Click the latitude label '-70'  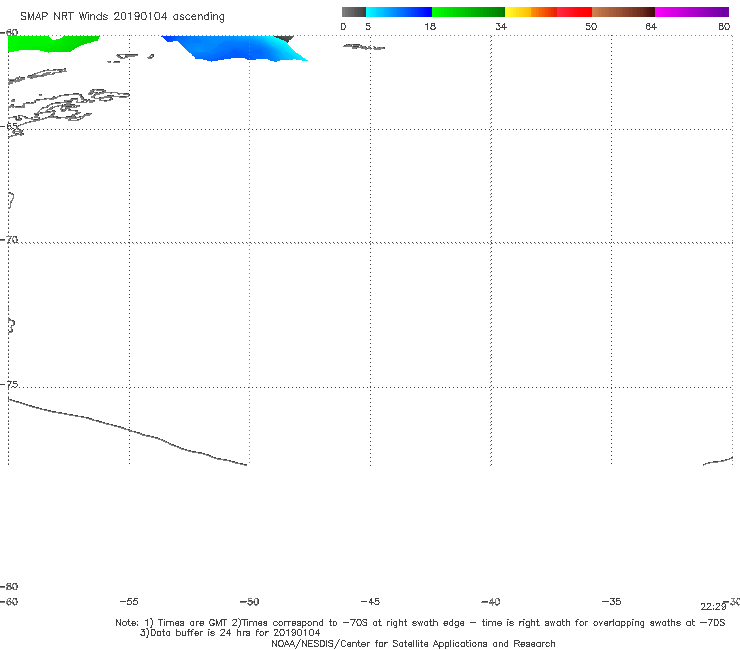click(x=9, y=239)
